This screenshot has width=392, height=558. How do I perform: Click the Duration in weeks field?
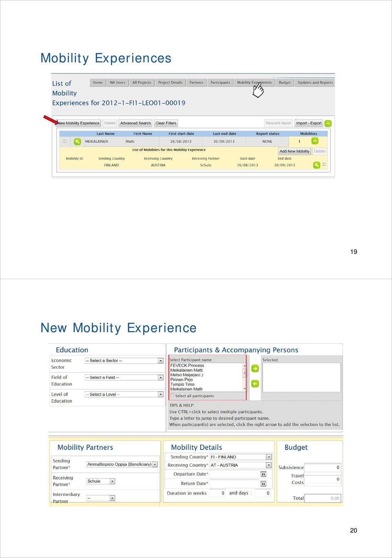click(218, 493)
